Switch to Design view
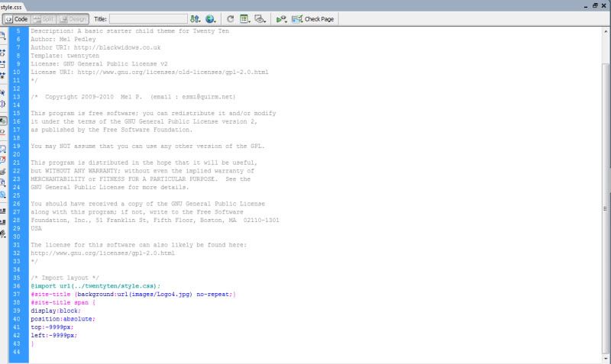Screen dimensions: 611x364 pyautogui.click(x=75, y=18)
